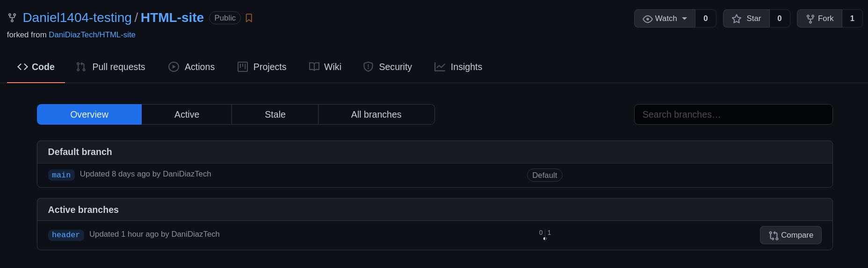
Task: Click the header branch ahead/behind indicator
Action: coord(545,235)
